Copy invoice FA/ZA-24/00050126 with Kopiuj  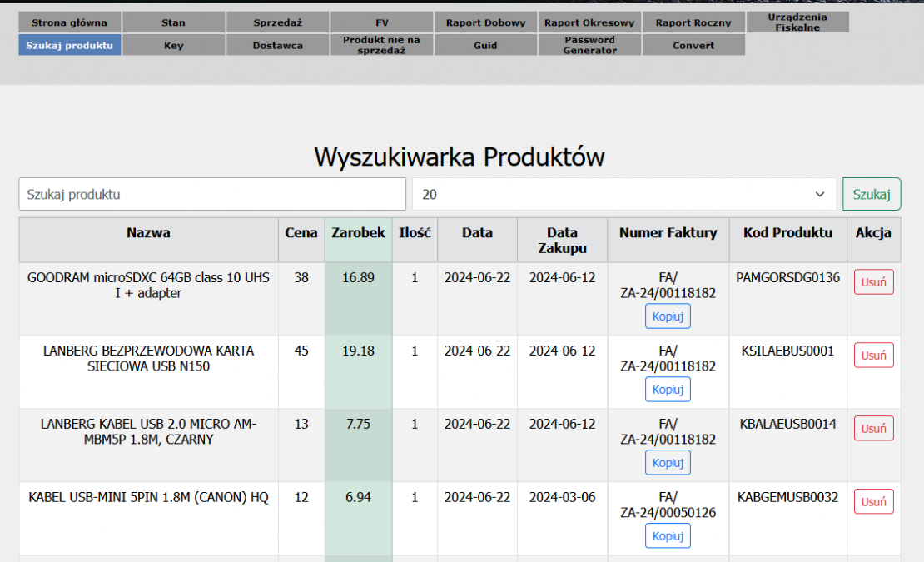[x=668, y=536]
